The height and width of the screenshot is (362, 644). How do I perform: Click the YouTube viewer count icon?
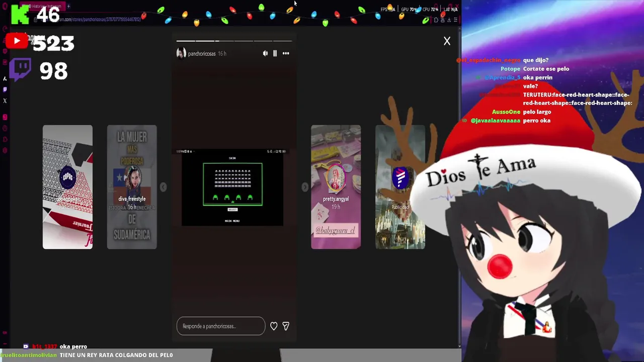coord(17,41)
